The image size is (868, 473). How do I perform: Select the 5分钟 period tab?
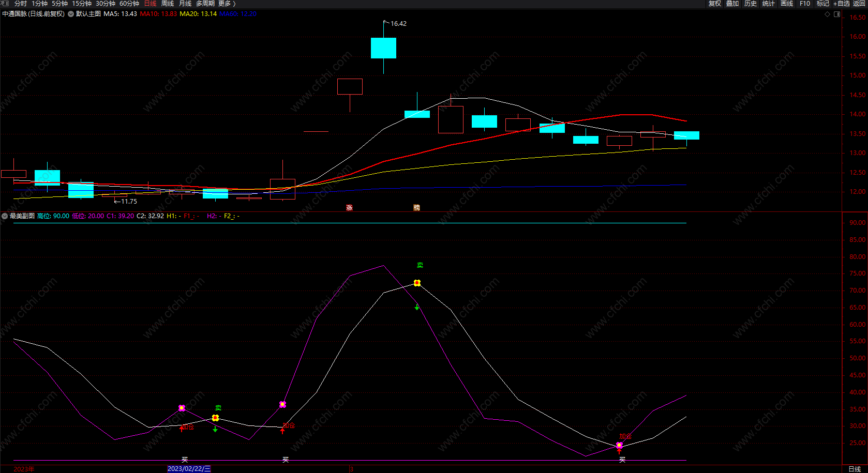[60, 4]
